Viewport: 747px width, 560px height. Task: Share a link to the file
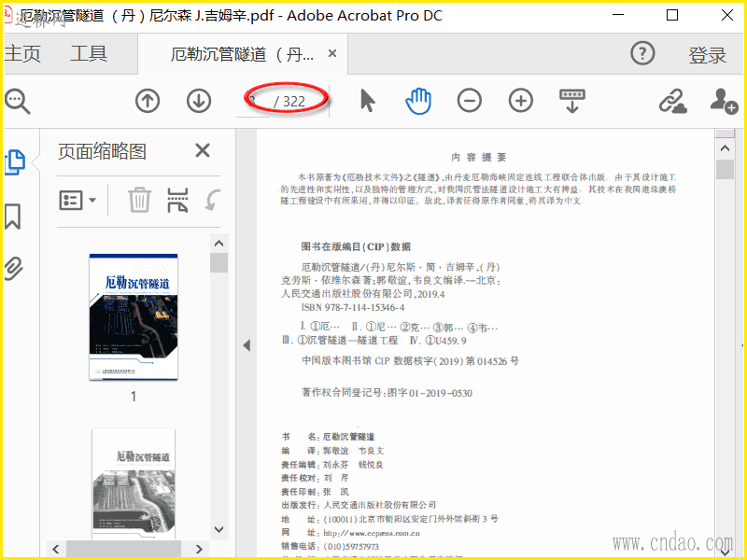tap(672, 101)
